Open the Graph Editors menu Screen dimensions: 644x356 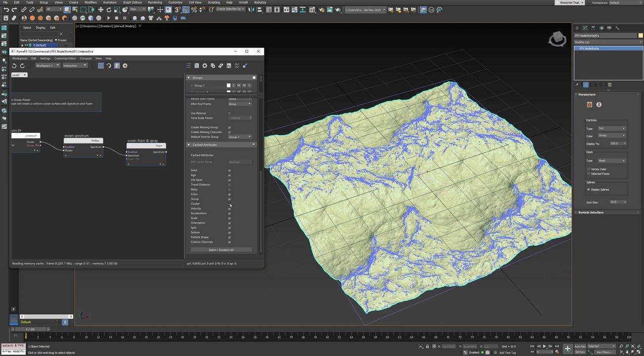pyautogui.click(x=133, y=2)
